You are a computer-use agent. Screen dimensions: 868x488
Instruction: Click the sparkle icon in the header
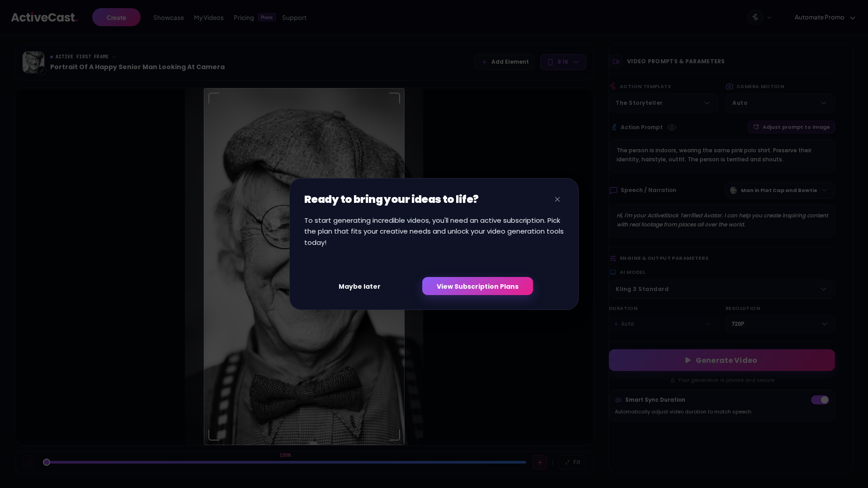pyautogui.click(x=755, y=17)
